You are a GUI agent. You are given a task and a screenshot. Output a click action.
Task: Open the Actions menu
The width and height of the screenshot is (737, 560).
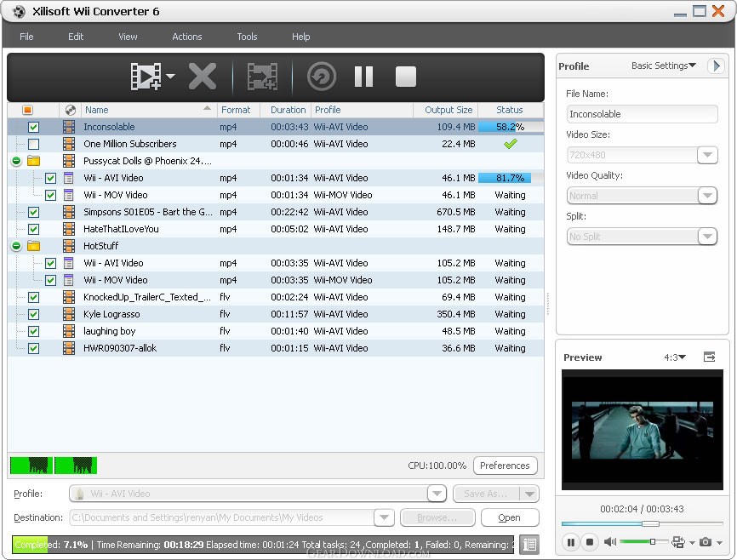pyautogui.click(x=187, y=37)
